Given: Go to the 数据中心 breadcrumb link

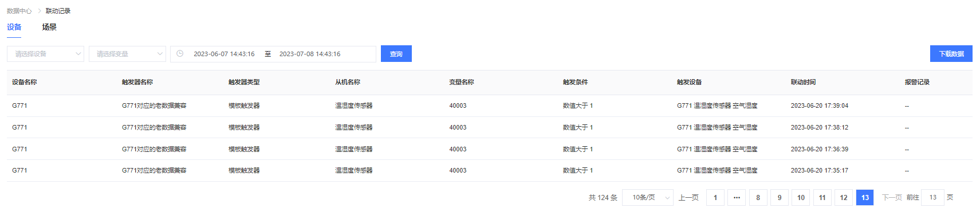Looking at the screenshot, I should 19,11.
